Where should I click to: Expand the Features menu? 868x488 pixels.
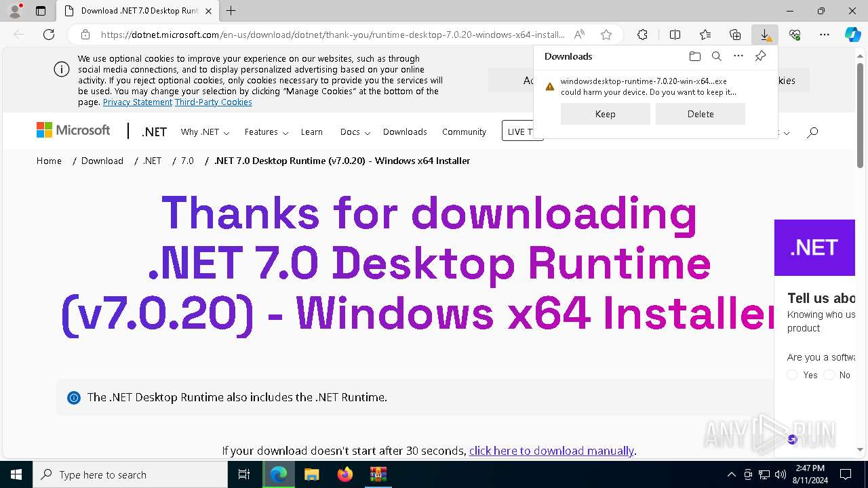pos(267,132)
